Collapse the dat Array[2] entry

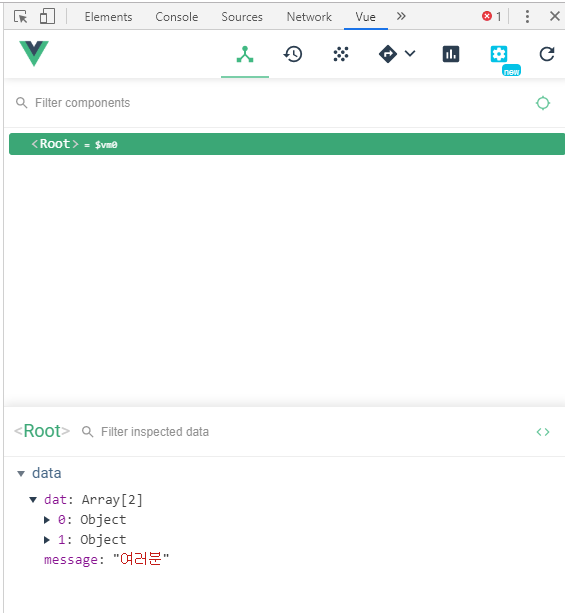33,500
